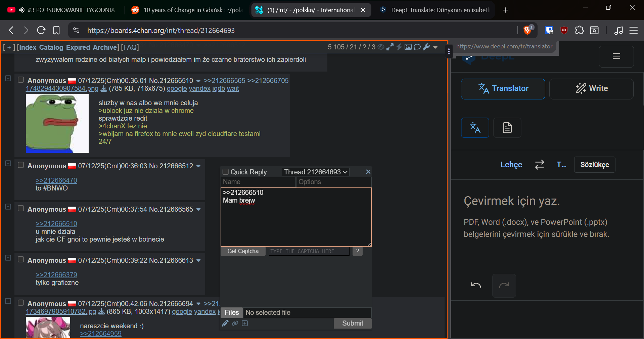Open quick reply speech bubble icon
This screenshot has width=644, height=339.
[417, 47]
